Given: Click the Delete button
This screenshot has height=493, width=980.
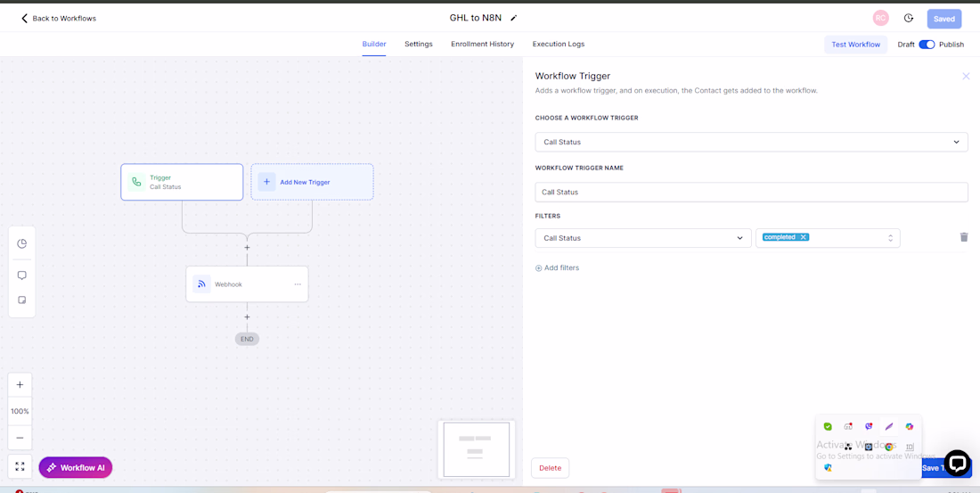Looking at the screenshot, I should (x=550, y=468).
